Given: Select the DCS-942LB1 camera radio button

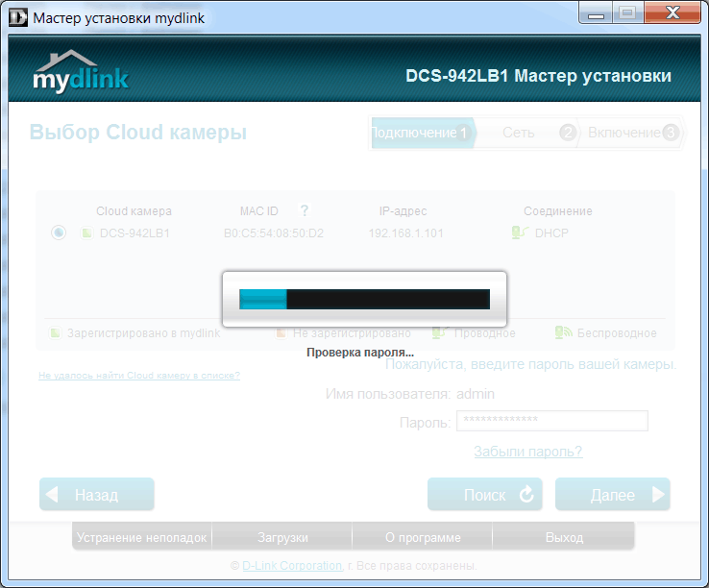Looking at the screenshot, I should click(x=59, y=233).
